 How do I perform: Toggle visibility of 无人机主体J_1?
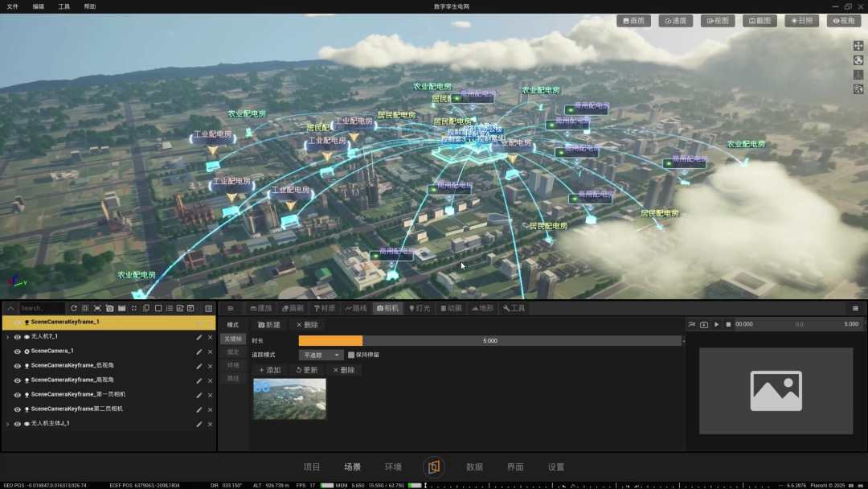pyautogui.click(x=17, y=424)
